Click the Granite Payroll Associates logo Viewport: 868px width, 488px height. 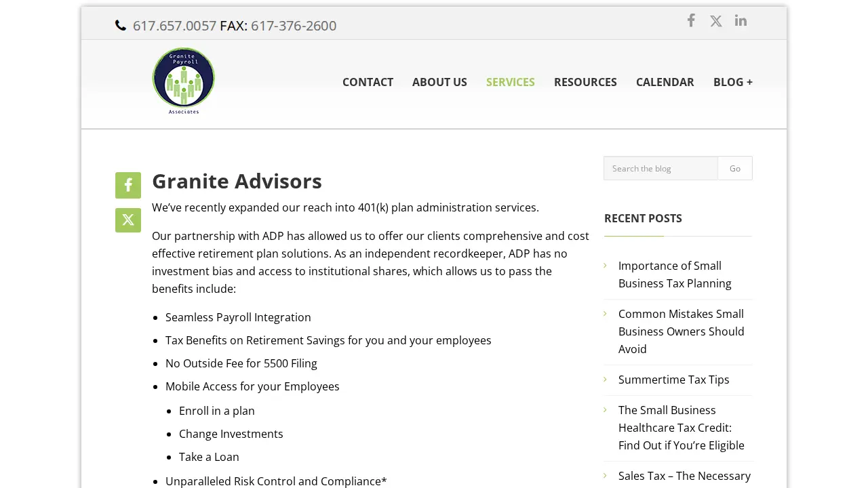[184, 81]
